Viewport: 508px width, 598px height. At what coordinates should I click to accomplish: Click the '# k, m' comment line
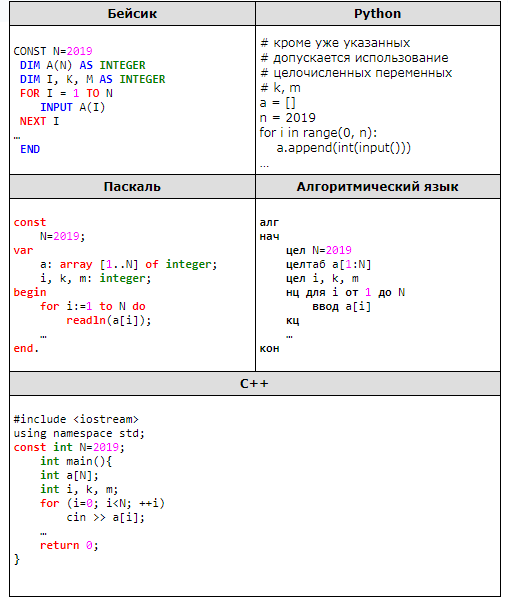point(280,88)
